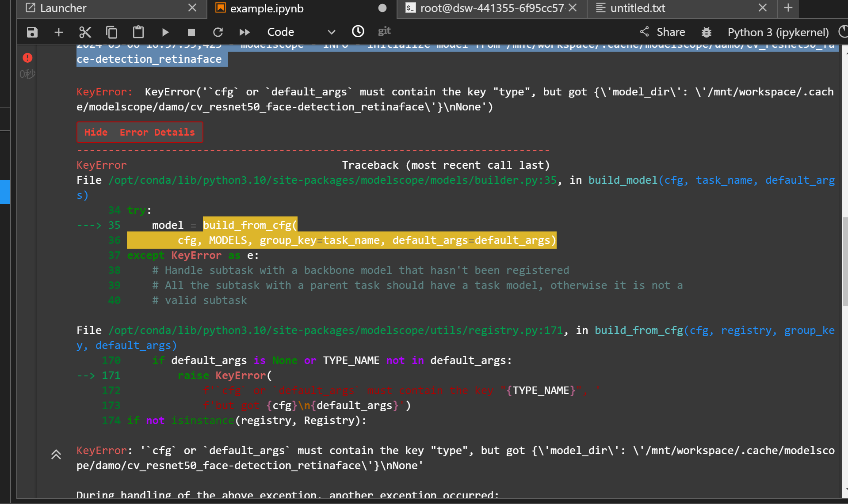Open a new tab with the plus button
Viewport: 848px width, 504px height.
pyautogui.click(x=788, y=8)
